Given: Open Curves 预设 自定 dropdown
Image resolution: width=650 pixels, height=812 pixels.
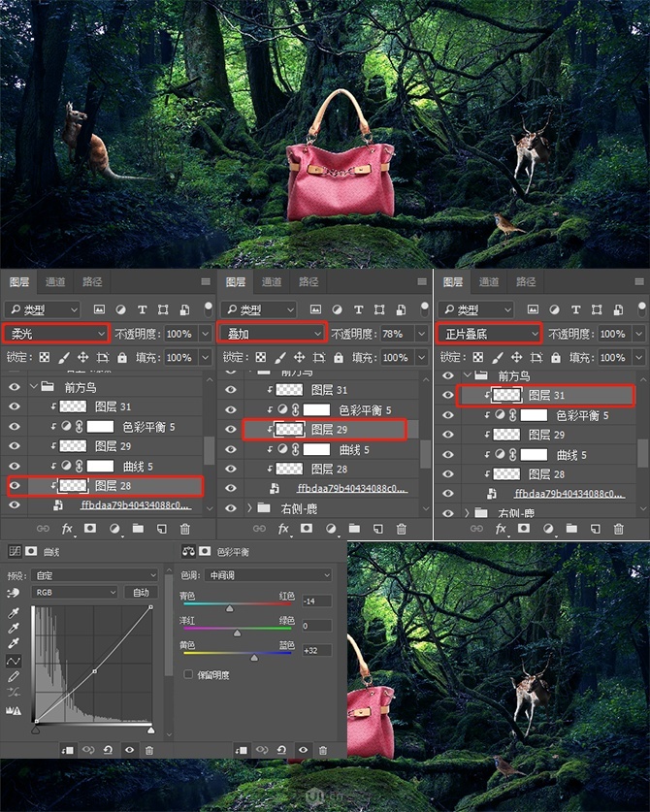Looking at the screenshot, I should (95, 575).
